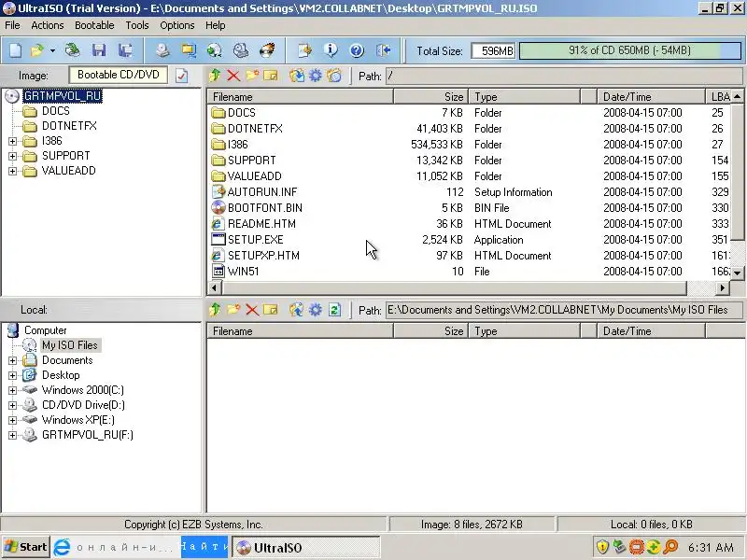
Task: Expand the I386 folder in image tree
Action: click(12, 141)
